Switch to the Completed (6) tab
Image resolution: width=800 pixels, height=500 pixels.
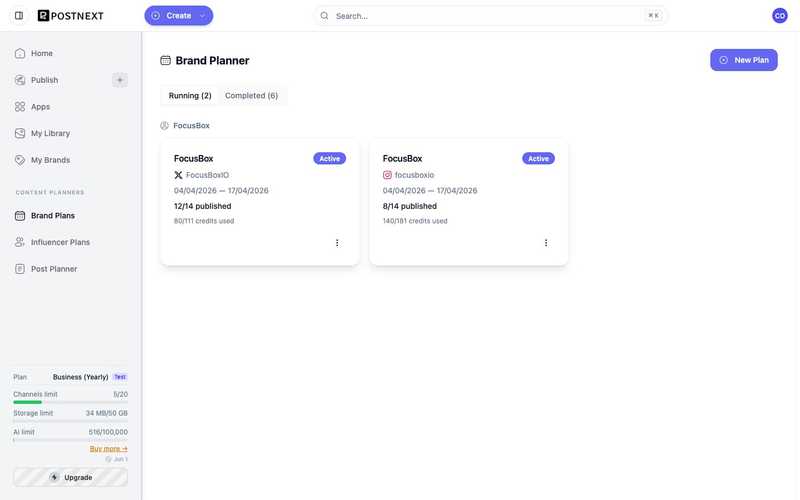click(252, 96)
